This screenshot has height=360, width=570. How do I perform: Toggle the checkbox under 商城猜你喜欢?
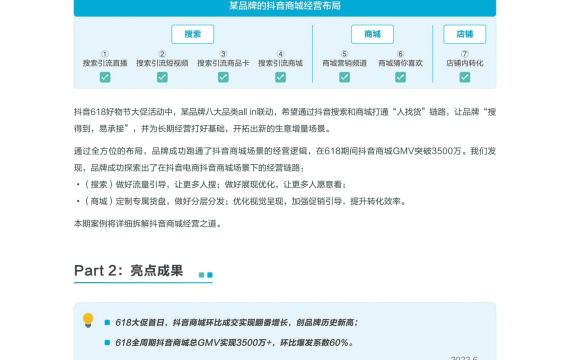400,77
